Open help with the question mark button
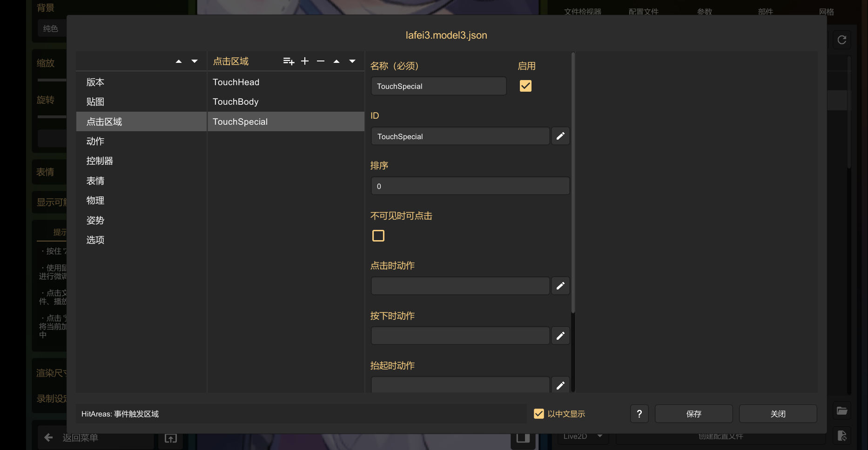The image size is (868, 450). point(639,414)
